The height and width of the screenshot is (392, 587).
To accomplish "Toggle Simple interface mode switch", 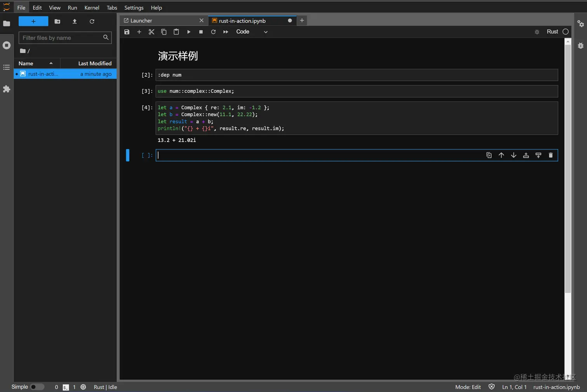I will [x=37, y=387].
